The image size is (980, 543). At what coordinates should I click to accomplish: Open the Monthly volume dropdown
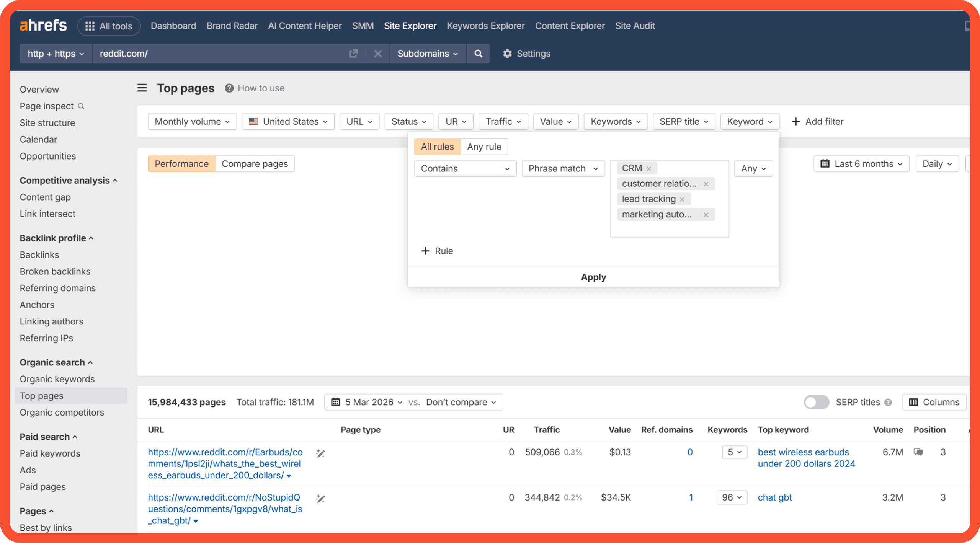[192, 121]
